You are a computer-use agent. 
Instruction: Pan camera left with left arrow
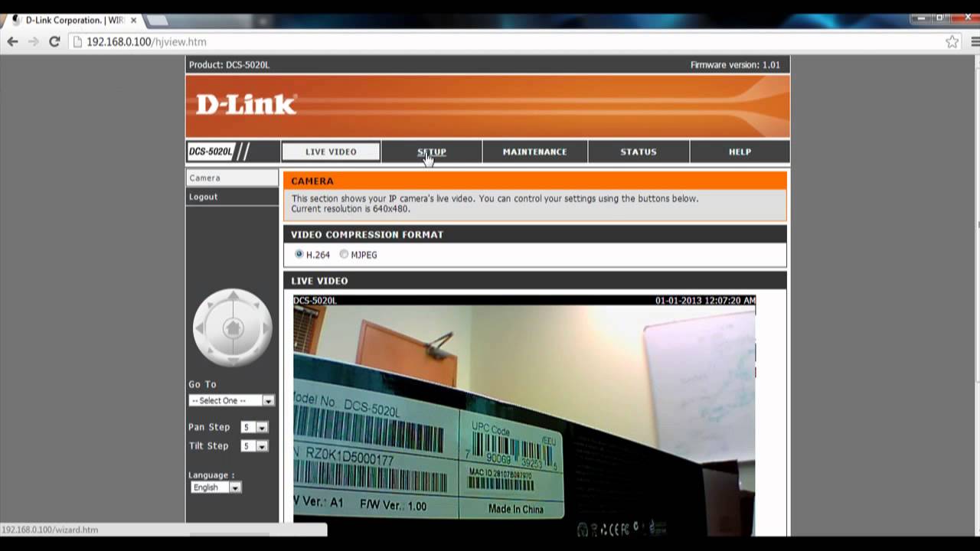[200, 328]
